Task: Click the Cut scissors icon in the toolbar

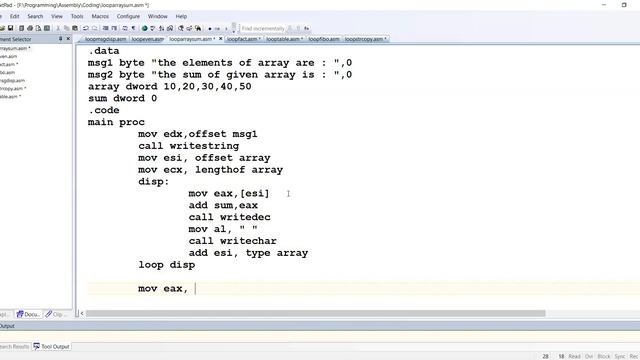Action: click(x=58, y=28)
